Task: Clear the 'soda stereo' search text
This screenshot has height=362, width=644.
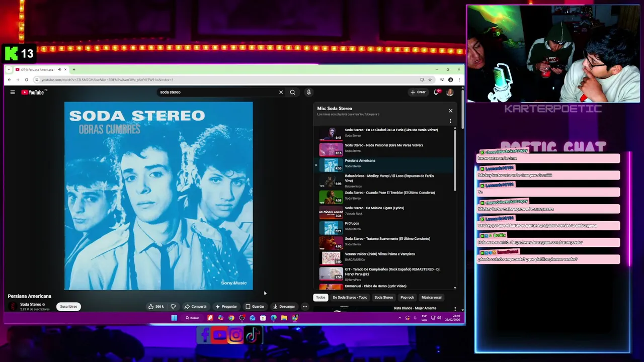Action: (281, 92)
